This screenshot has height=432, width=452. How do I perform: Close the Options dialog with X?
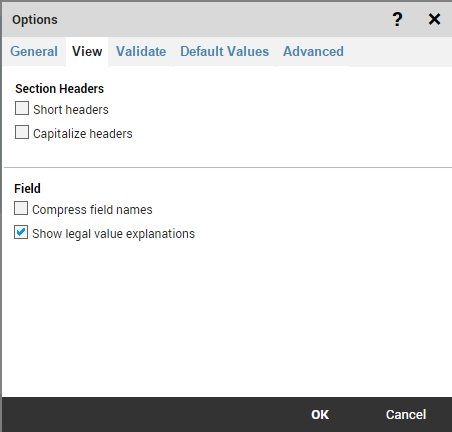pos(434,19)
